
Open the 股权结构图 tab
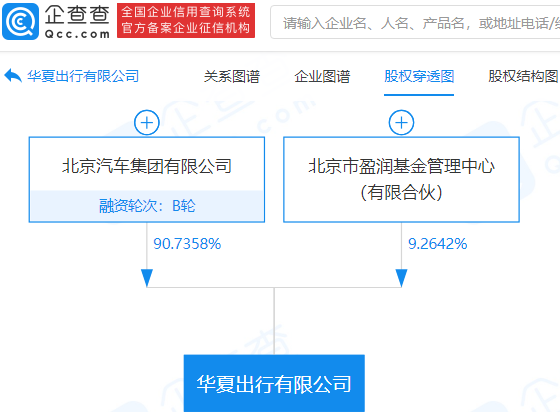coord(523,76)
